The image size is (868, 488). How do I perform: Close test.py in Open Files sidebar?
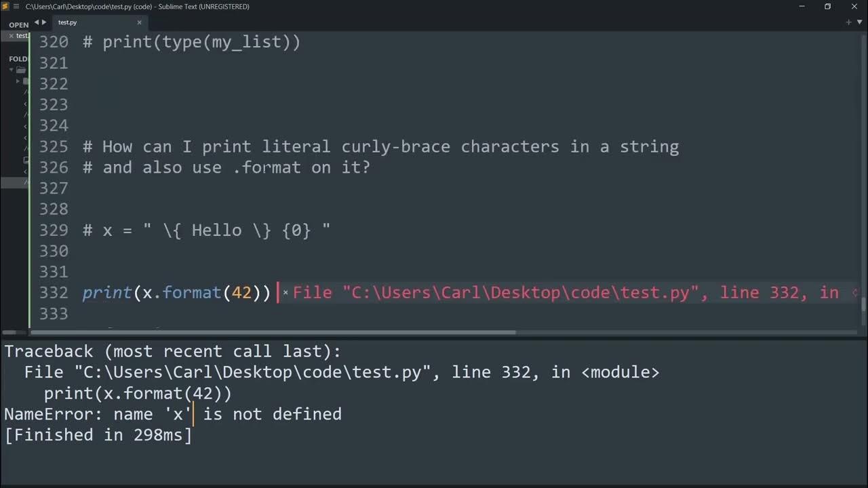11,36
